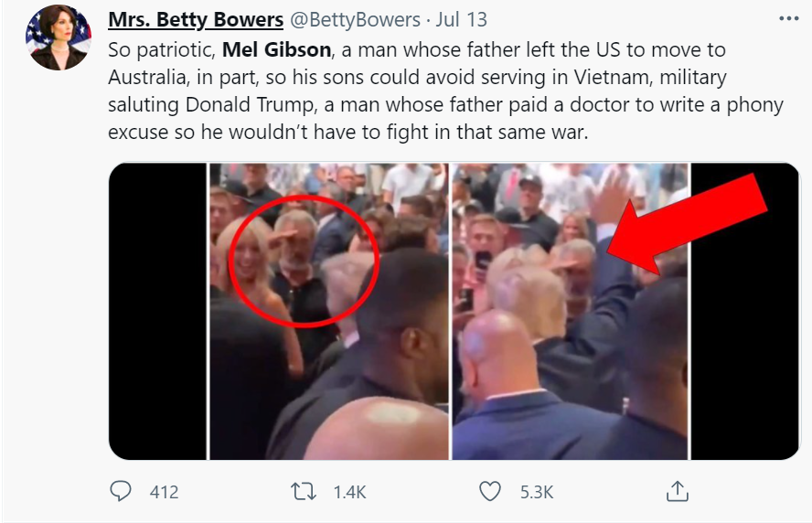Click the reply speech bubble icon
Image resolution: width=812 pixels, height=523 pixels.
tap(121, 491)
